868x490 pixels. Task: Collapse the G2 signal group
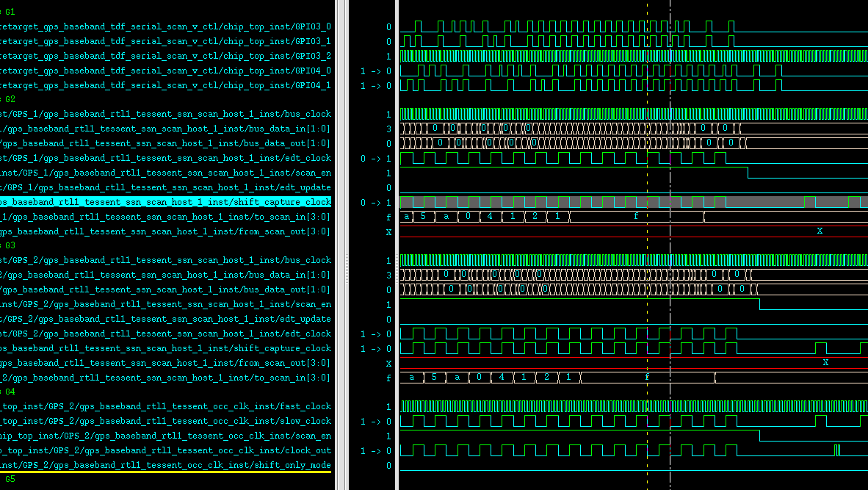9,99
